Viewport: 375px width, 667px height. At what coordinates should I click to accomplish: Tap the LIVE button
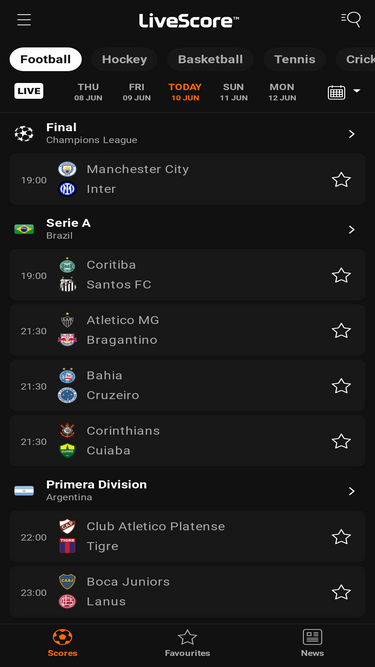(29, 91)
